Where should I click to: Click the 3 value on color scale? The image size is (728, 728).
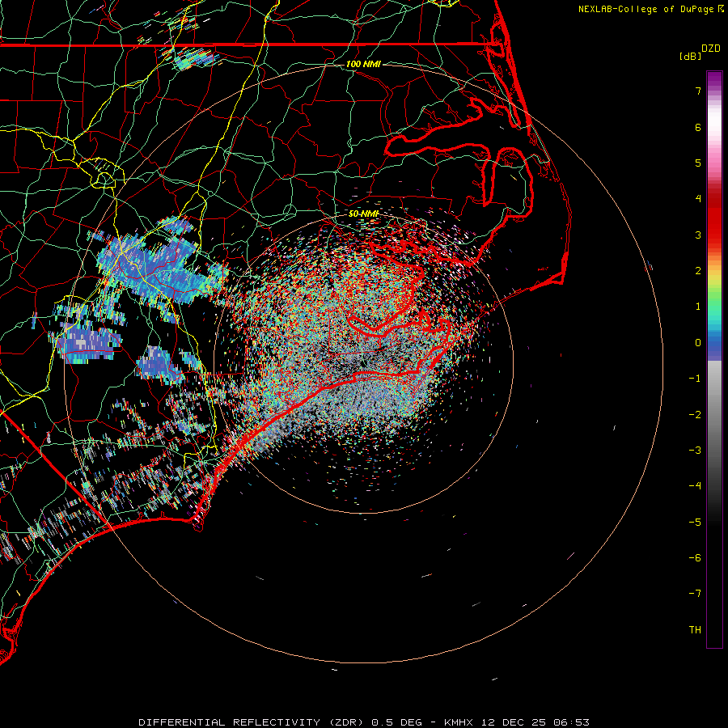coord(698,235)
